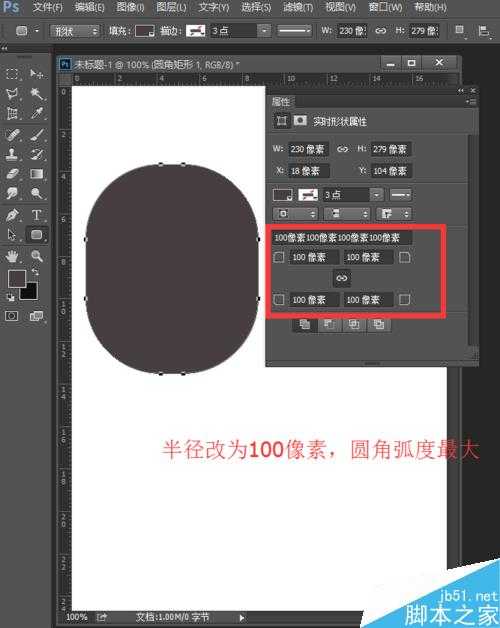Open stroke alignment dropdown in Properties
The image size is (500, 628).
(295, 214)
